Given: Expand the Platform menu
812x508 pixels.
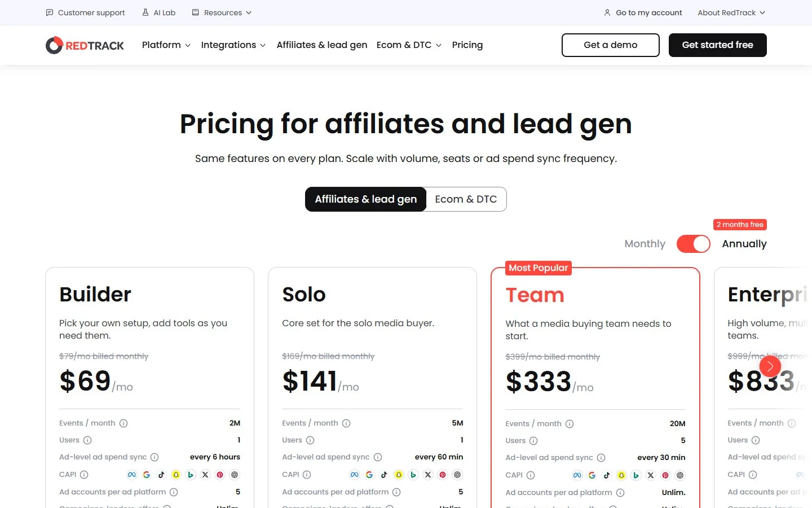Looking at the screenshot, I should (x=166, y=45).
